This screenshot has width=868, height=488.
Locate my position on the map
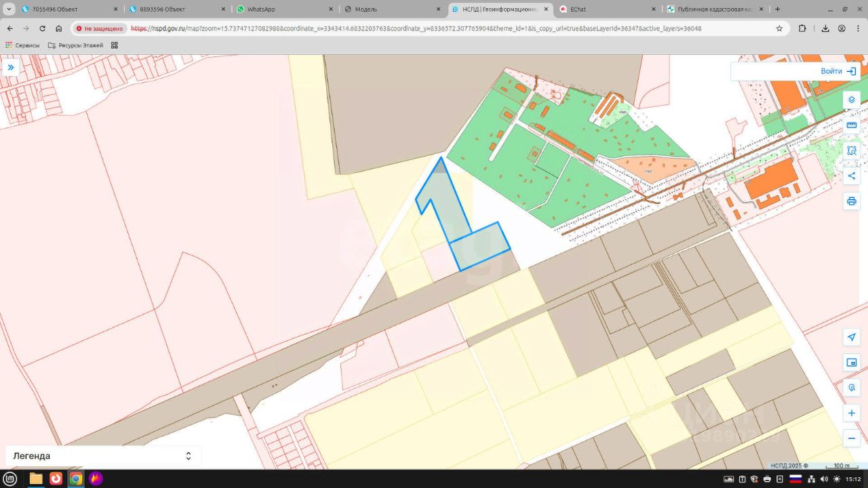coord(852,338)
